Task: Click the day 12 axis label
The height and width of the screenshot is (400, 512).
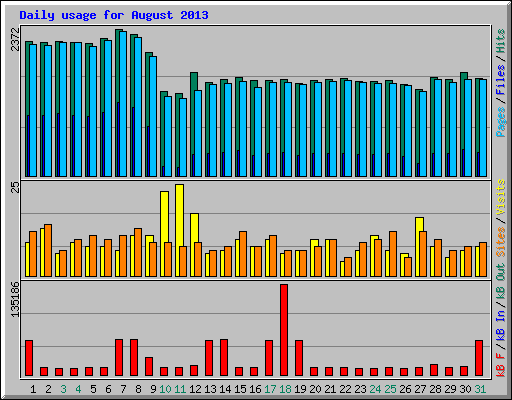Action: pos(195,389)
